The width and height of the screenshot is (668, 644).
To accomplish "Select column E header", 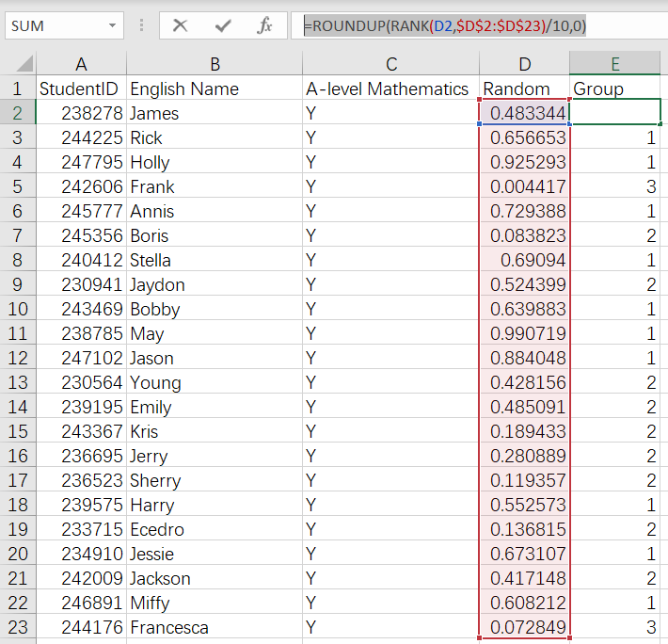I will pos(614,64).
